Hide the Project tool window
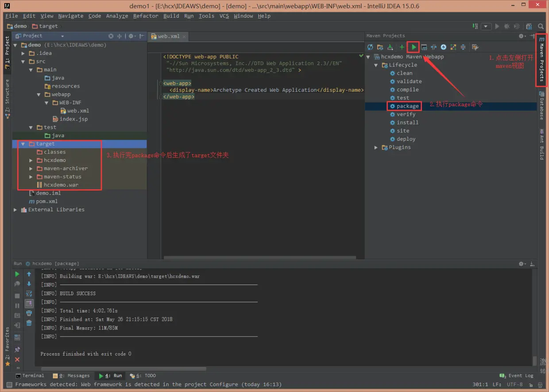Screen dimensions: 549x392 click(141, 36)
